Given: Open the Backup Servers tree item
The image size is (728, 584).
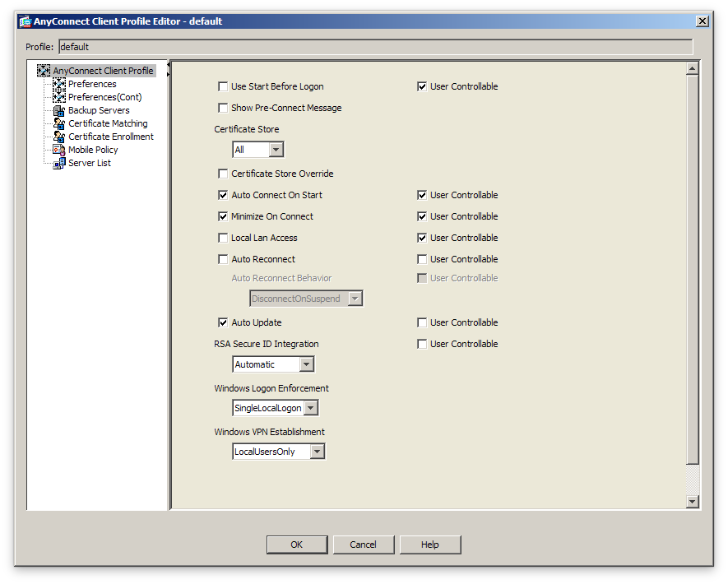Looking at the screenshot, I should click(x=99, y=110).
